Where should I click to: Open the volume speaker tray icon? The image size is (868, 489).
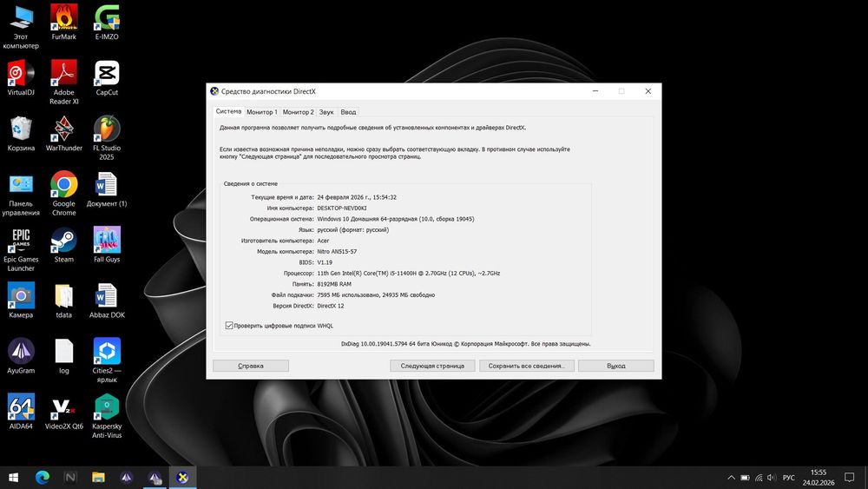point(772,478)
